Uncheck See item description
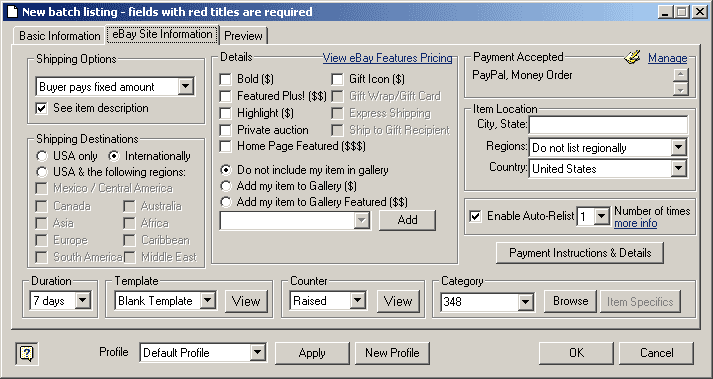Image resolution: width=713 pixels, height=379 pixels. (42, 108)
